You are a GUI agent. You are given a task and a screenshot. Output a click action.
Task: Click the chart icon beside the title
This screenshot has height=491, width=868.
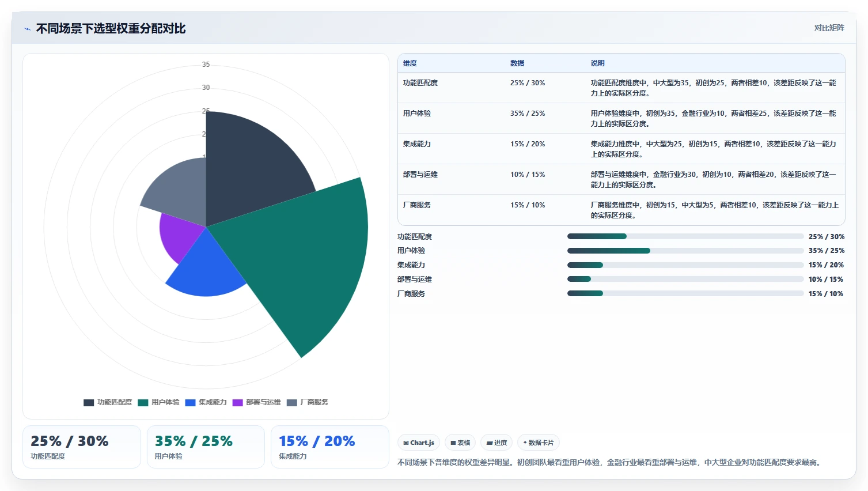click(x=27, y=29)
